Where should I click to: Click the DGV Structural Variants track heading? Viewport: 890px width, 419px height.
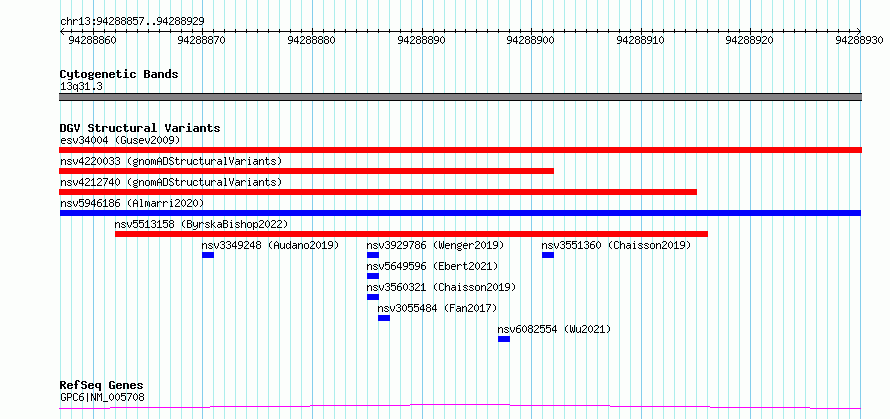pos(140,128)
